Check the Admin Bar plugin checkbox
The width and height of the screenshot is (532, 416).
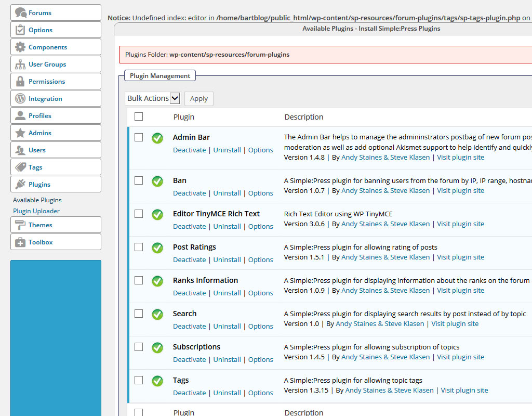coord(139,137)
